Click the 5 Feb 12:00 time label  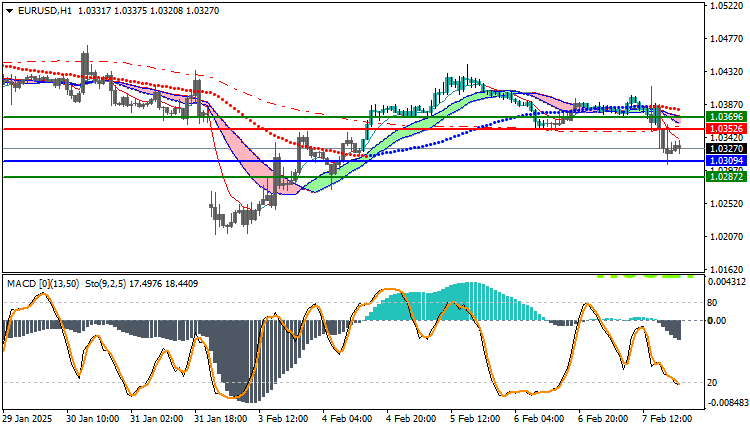[476, 419]
